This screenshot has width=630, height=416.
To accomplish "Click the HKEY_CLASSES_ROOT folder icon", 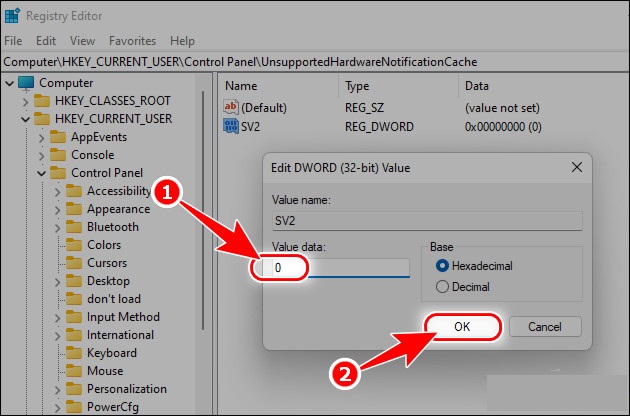I will 42,101.
